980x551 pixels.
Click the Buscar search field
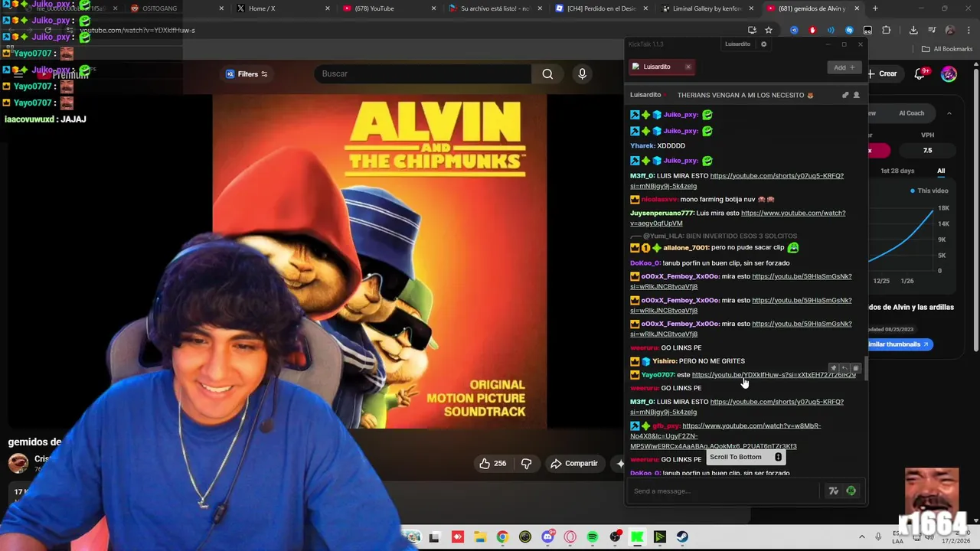click(423, 73)
